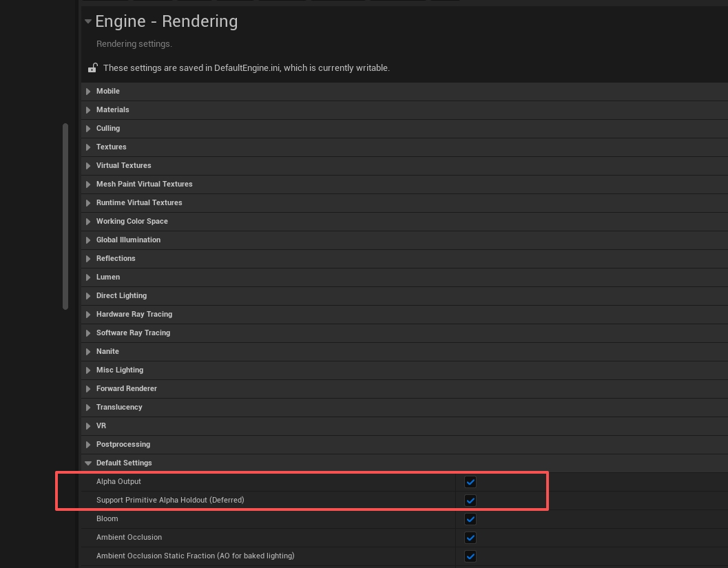Expand the Misc Lighting category
This screenshot has height=568, width=728.
coord(88,370)
